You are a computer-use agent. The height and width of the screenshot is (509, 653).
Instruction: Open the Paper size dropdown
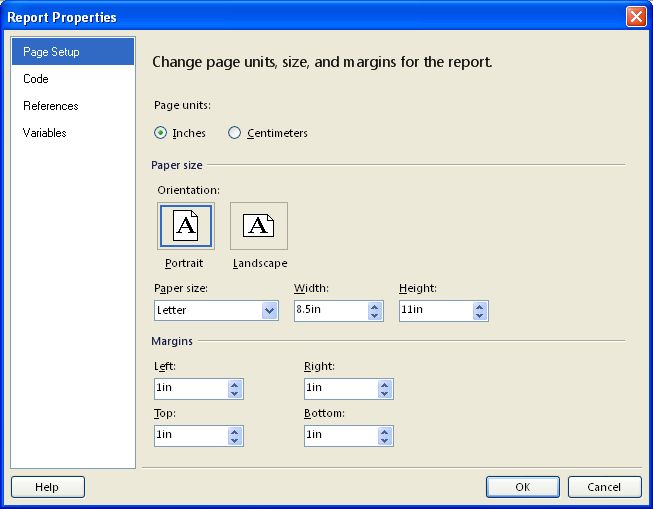[x=269, y=311]
